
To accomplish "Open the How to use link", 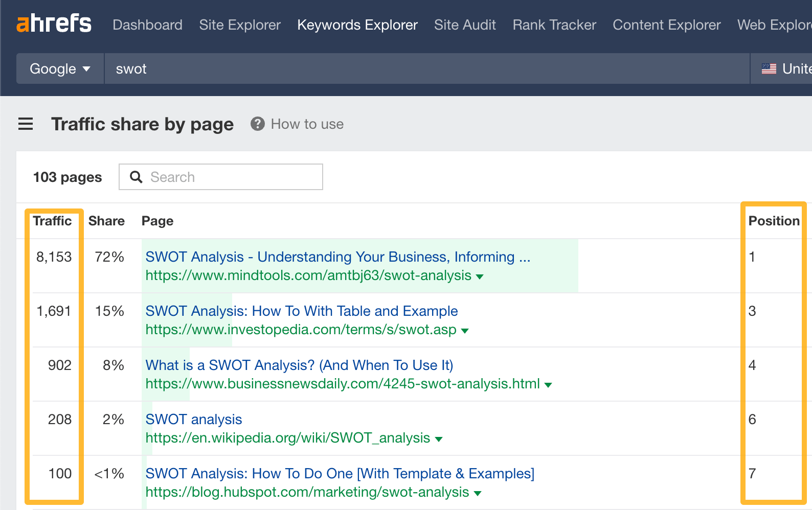I will (307, 124).
